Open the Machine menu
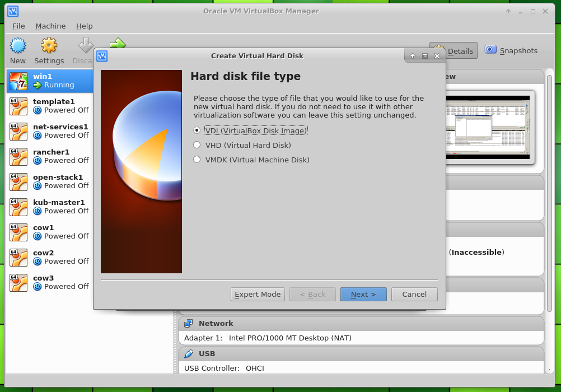561x392 pixels. [50, 26]
